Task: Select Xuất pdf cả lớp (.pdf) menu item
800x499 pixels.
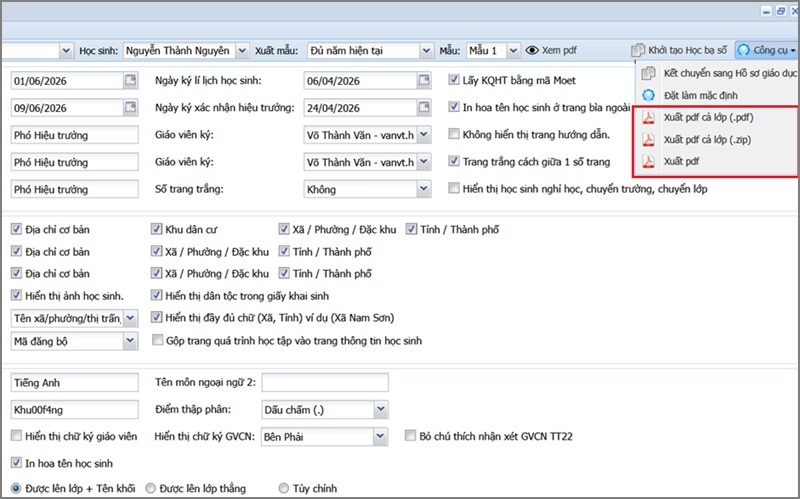Action: (718, 117)
